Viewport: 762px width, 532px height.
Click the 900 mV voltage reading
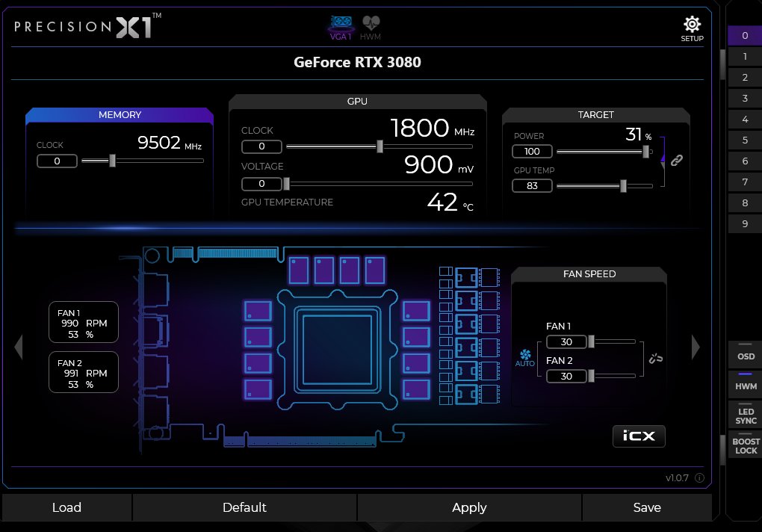pos(439,164)
